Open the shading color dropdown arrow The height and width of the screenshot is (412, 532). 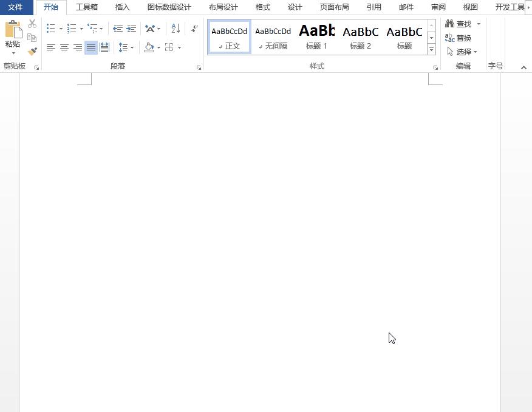159,47
